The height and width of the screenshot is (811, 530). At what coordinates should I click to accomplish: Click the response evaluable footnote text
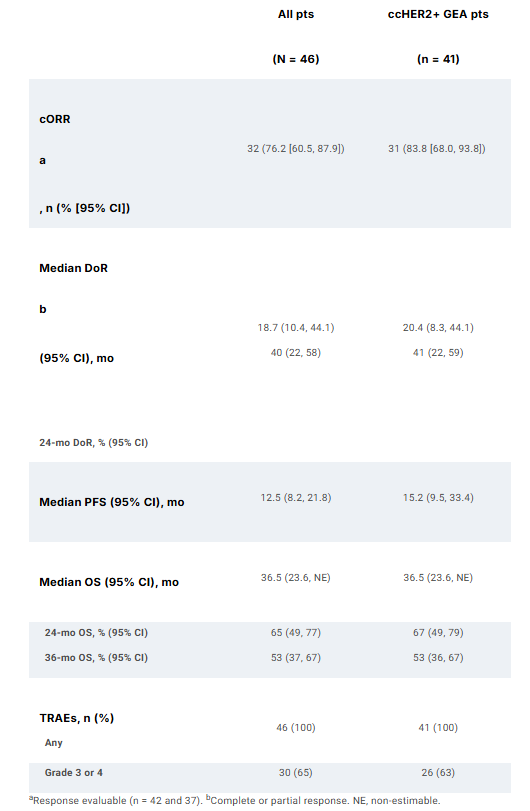[x=116, y=801]
